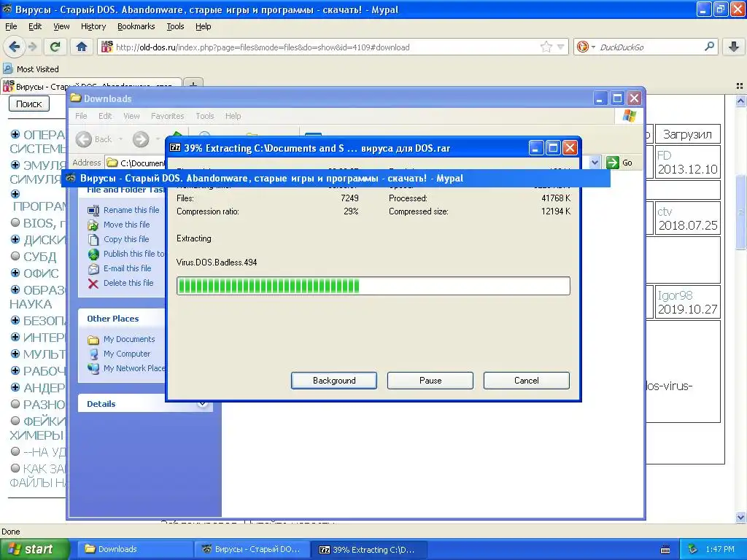Expand the ИНТЕР... category plus icon
Image resolution: width=747 pixels, height=560 pixels.
(15, 337)
